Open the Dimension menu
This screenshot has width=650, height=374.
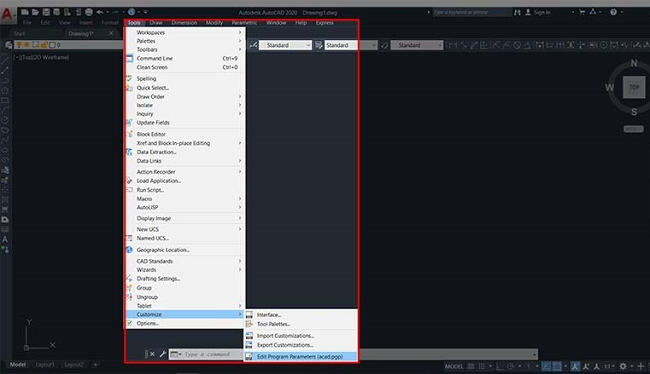coord(184,23)
